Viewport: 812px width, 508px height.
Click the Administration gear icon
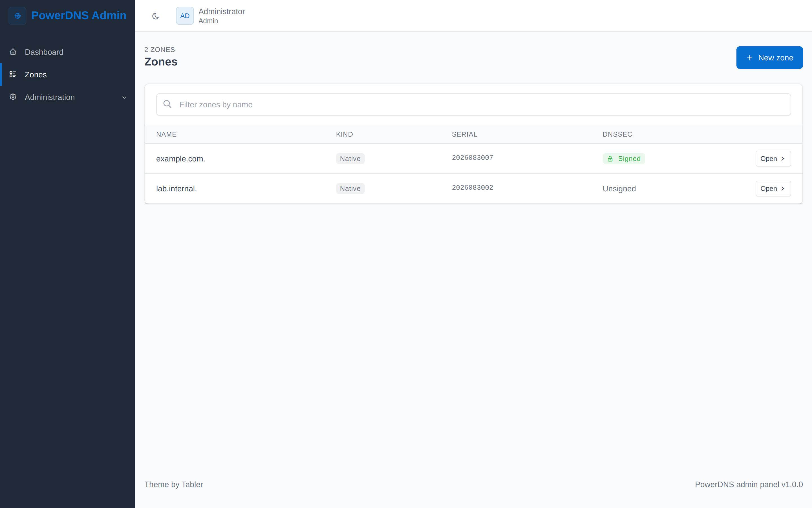point(13,97)
